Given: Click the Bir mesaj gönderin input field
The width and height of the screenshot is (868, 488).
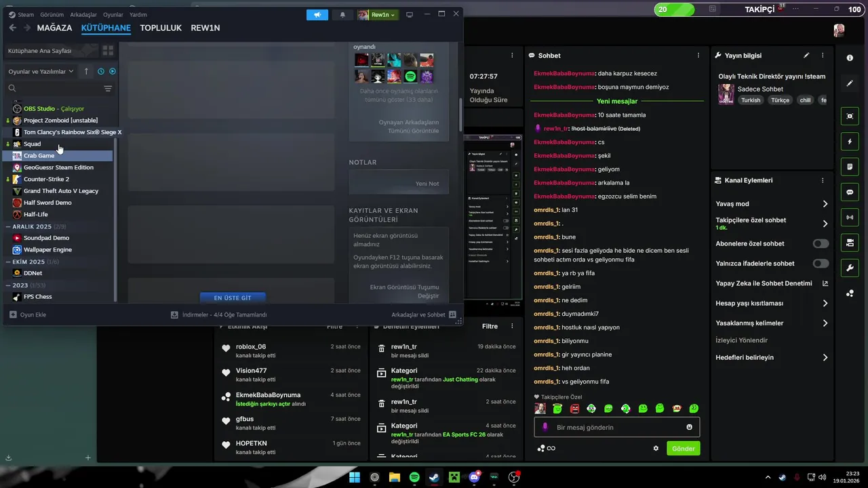Looking at the screenshot, I should pyautogui.click(x=617, y=427).
